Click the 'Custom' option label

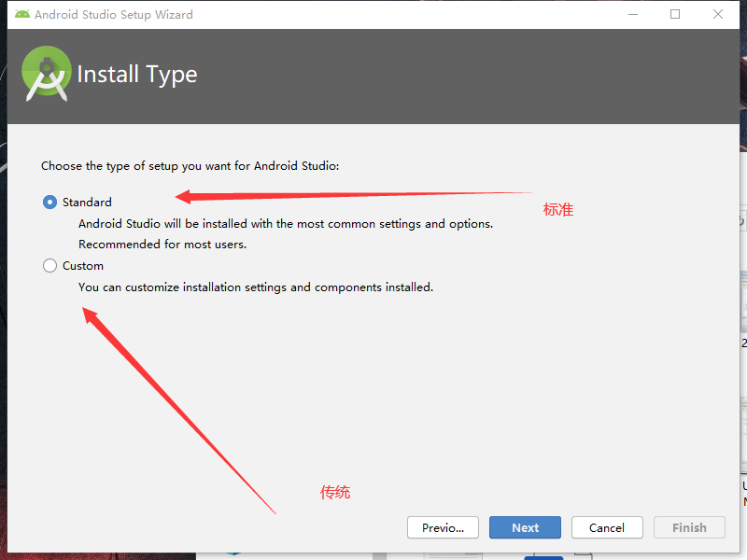point(83,266)
